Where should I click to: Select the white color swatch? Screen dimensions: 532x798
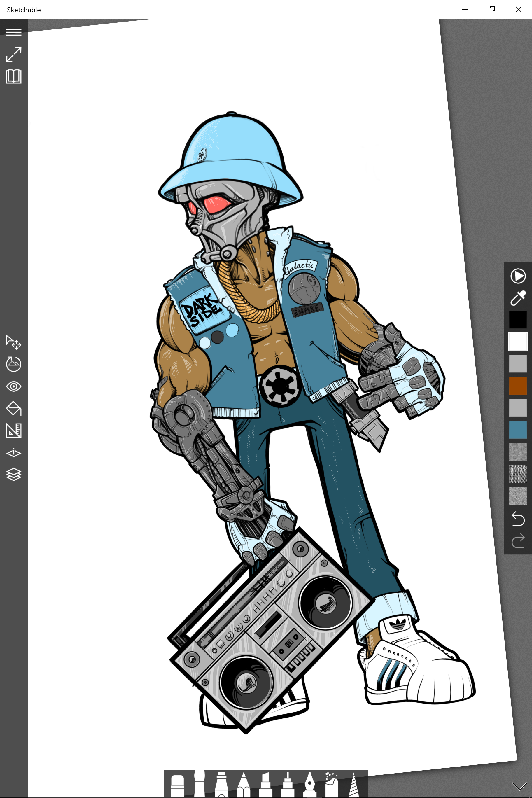518,342
